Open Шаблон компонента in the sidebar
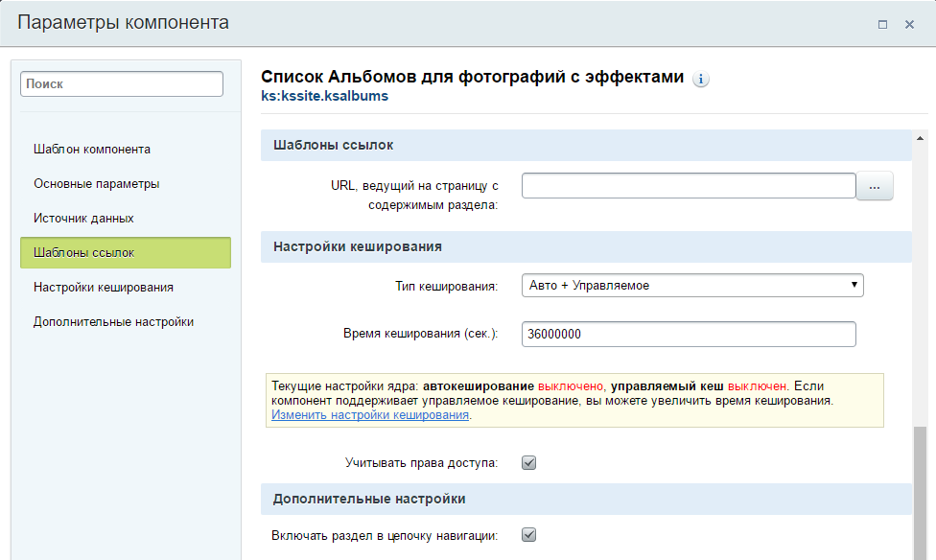 click(x=92, y=149)
